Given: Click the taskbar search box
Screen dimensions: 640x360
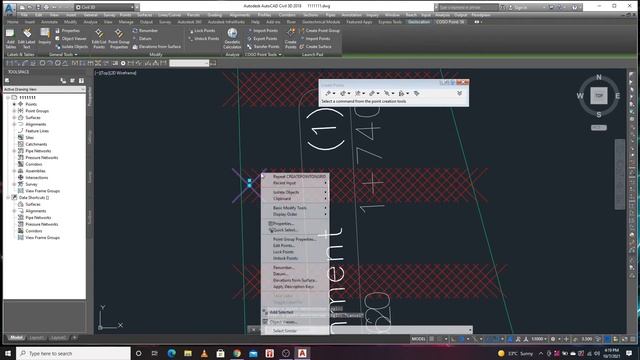Looking at the screenshot, I should point(73,353).
